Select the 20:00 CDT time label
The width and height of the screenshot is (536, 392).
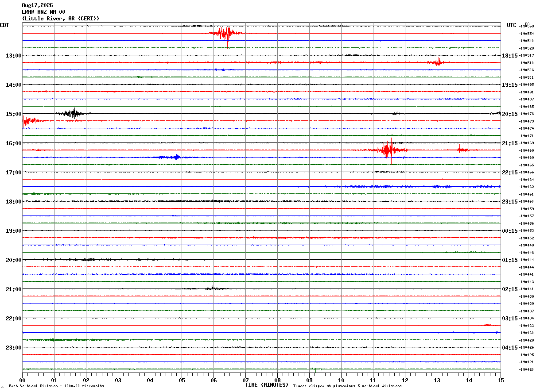pyautogui.click(x=13, y=260)
